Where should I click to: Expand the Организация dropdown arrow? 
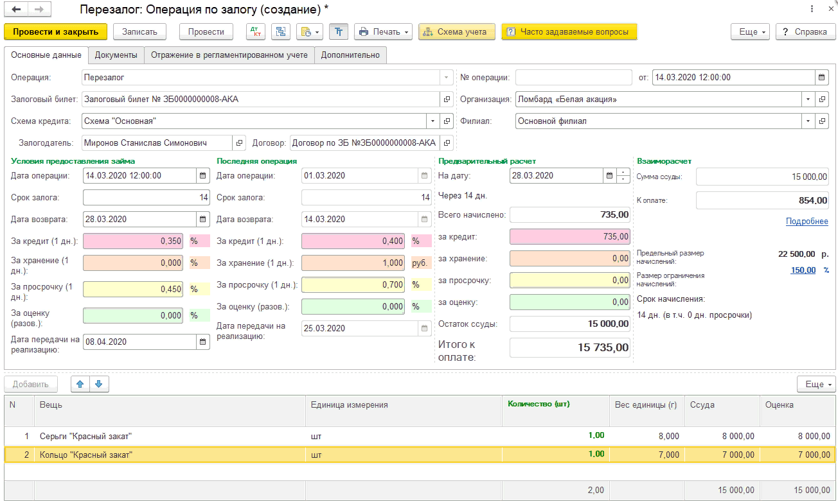[808, 99]
